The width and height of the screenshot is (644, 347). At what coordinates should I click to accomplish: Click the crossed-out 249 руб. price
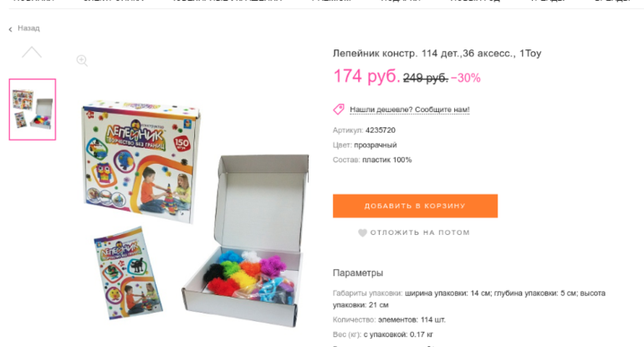click(x=426, y=78)
